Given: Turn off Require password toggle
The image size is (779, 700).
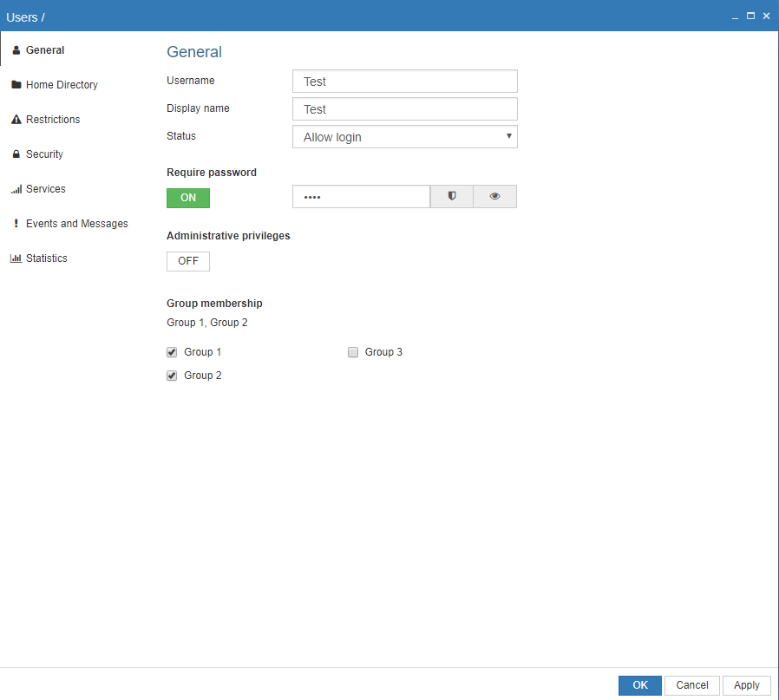Looking at the screenshot, I should tap(187, 198).
